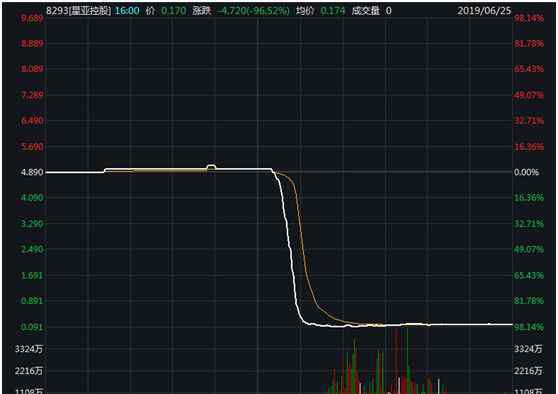Select the 3324万 volume label on left

[29, 349]
